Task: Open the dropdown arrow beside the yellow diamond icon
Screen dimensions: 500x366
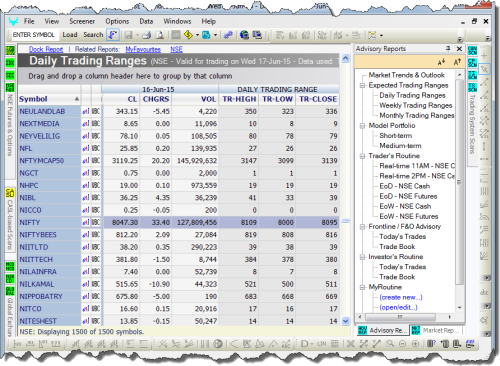Action: coord(197,35)
